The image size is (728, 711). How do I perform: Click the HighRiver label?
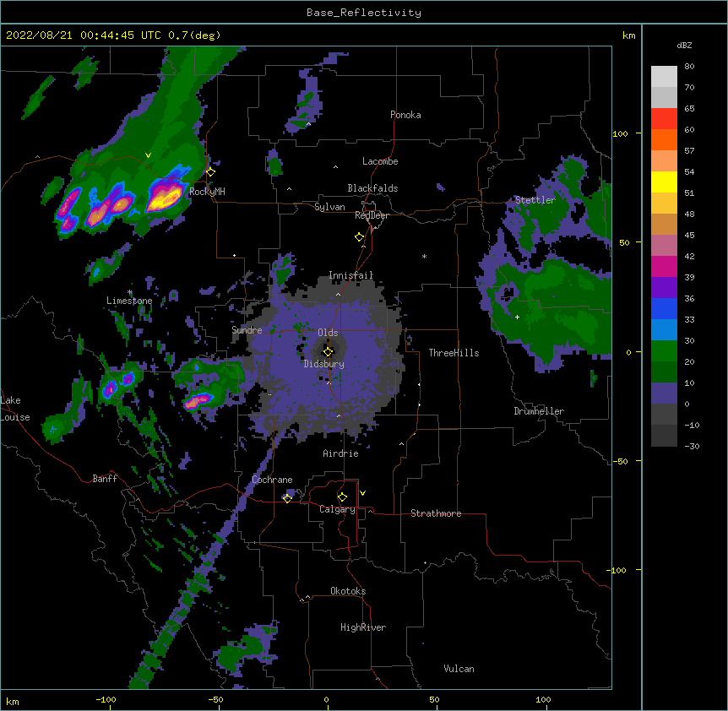click(x=363, y=627)
